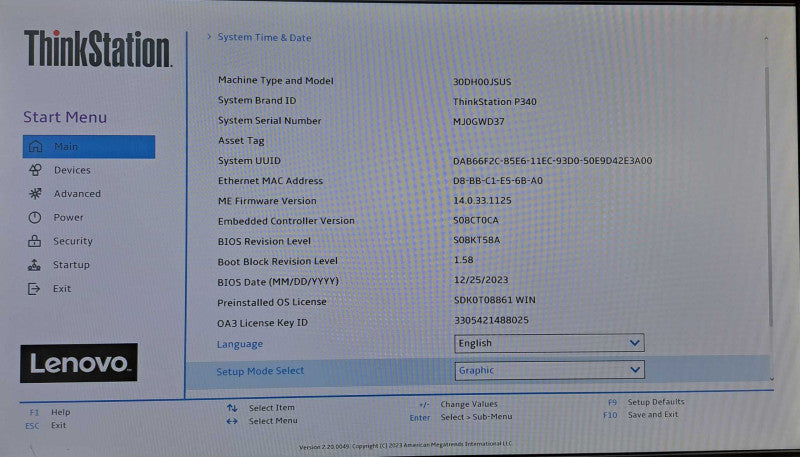Open the Startup menu
The height and width of the screenshot is (457, 800).
[71, 265]
